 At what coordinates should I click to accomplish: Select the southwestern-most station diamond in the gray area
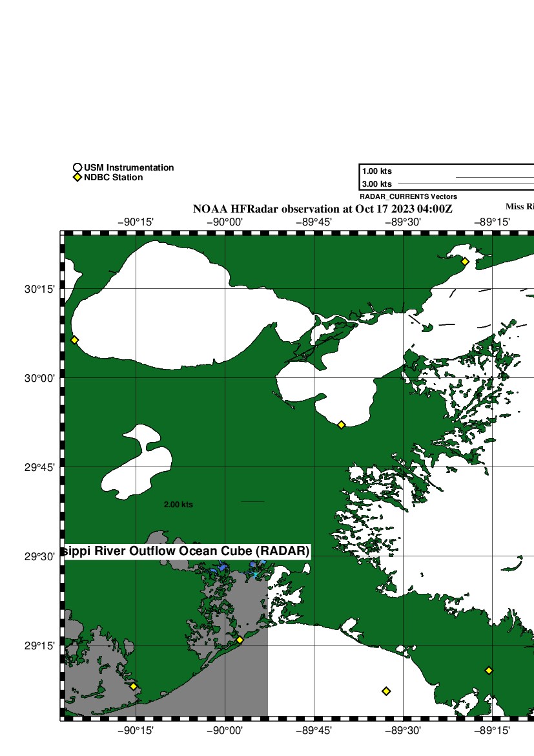[133, 686]
